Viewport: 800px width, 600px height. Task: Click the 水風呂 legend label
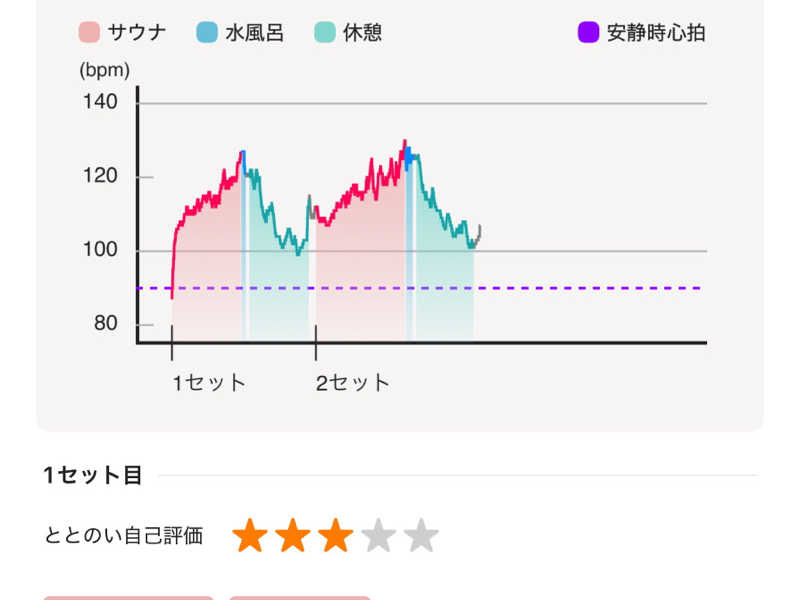point(255,33)
